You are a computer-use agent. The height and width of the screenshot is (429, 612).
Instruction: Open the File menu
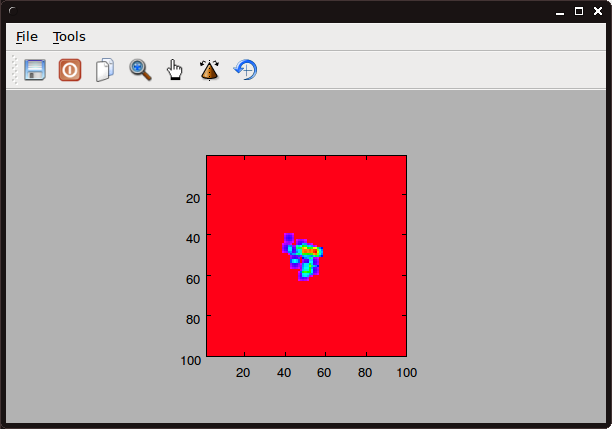[x=27, y=37]
